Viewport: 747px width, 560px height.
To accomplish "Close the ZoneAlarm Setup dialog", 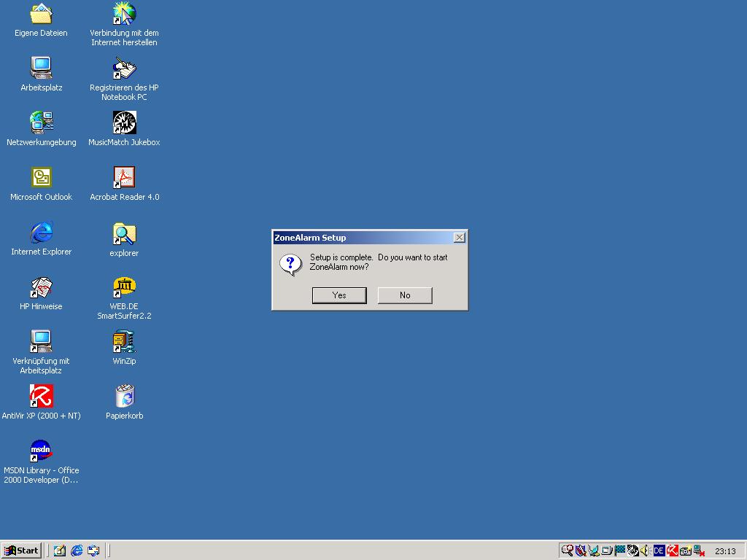I will [460, 237].
